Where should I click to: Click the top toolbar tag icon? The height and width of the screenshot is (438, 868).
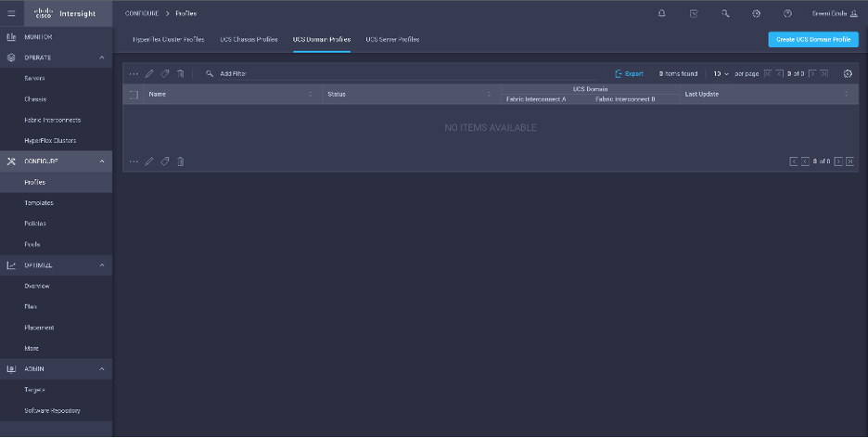(x=164, y=73)
